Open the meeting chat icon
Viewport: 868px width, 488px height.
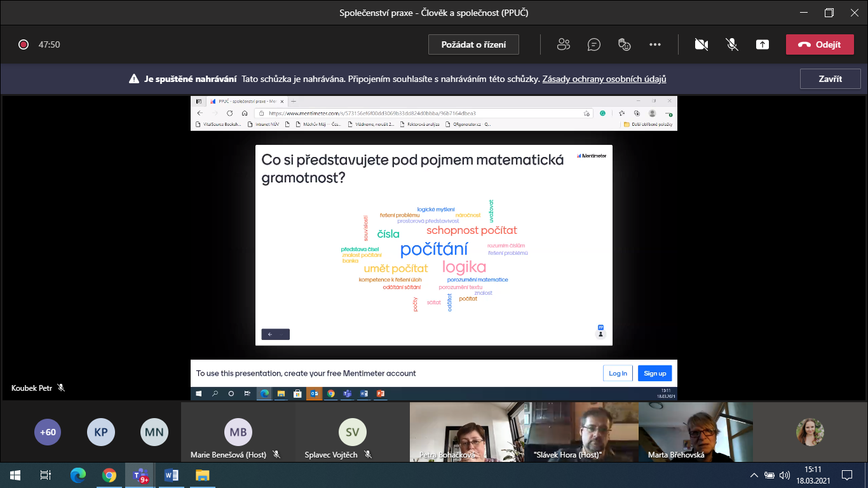[594, 44]
